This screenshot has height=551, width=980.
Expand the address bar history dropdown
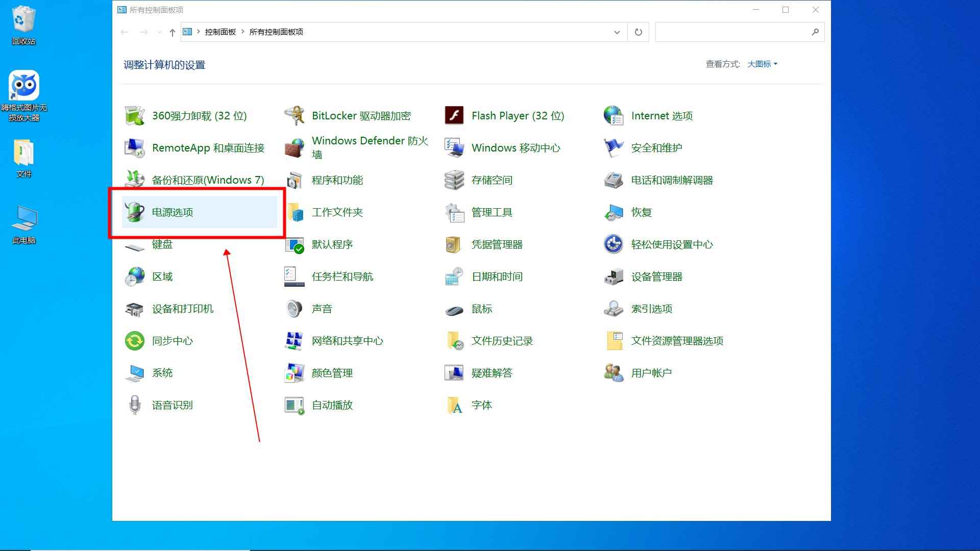[617, 32]
